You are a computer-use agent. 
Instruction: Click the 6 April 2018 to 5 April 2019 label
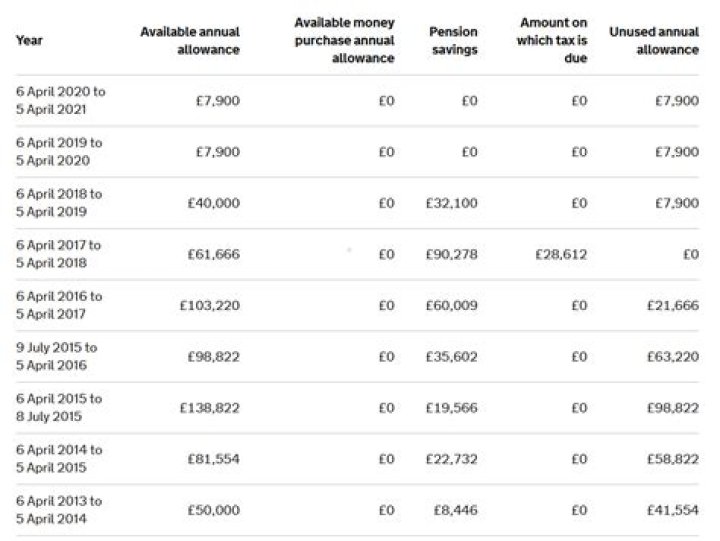59,203
